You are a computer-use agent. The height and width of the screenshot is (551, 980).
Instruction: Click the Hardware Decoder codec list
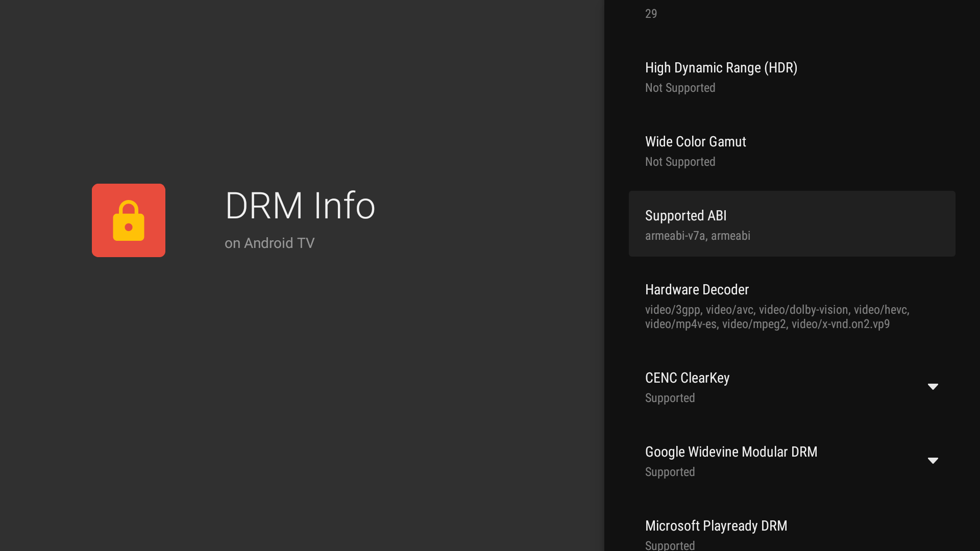point(777,317)
